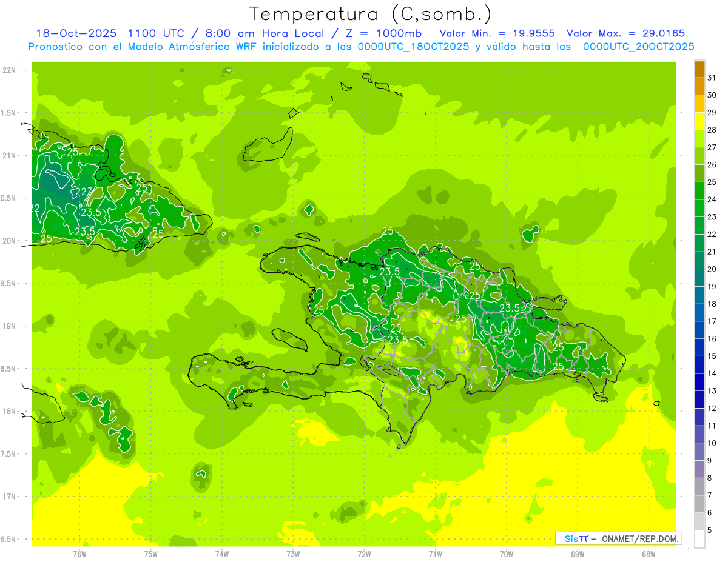The width and height of the screenshot is (728, 562).
Task: Click the 72W longitude axis label
Action: coord(364,553)
